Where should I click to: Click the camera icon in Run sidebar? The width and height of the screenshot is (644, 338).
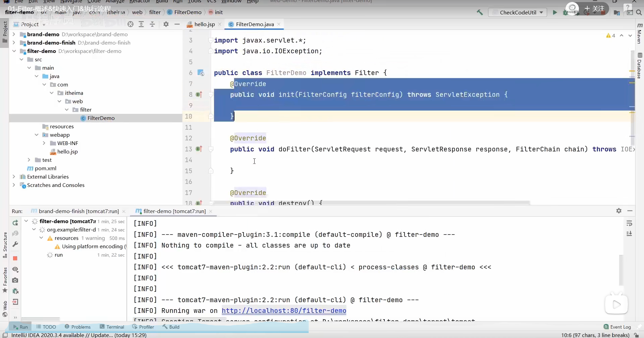tap(15, 280)
